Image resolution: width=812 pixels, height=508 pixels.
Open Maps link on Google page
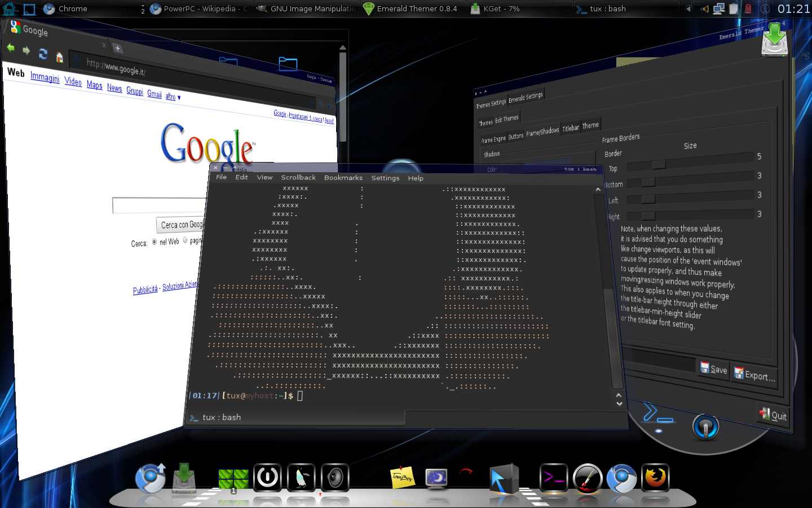[x=94, y=85]
